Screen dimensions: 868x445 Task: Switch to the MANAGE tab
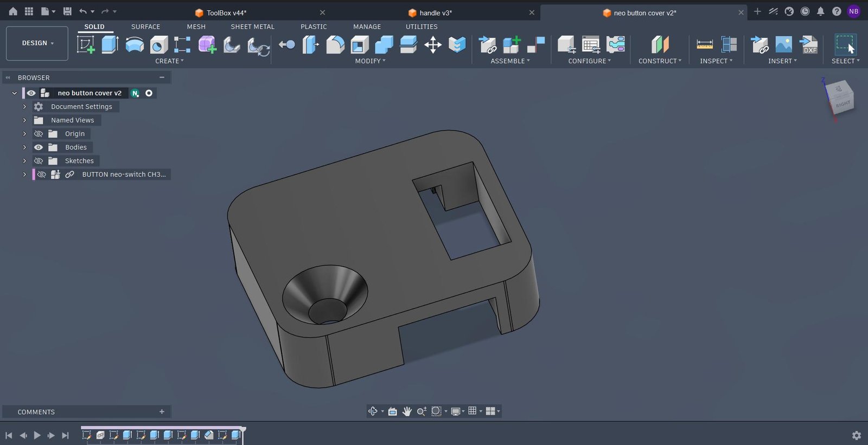click(x=367, y=27)
